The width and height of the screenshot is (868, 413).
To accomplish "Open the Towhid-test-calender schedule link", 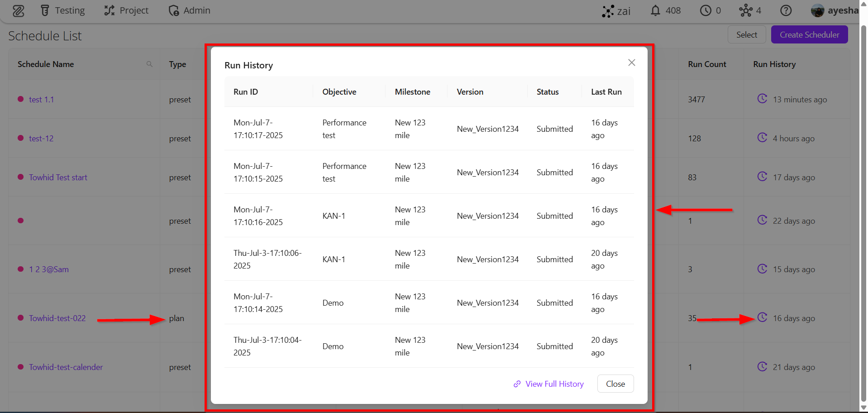I will point(66,367).
